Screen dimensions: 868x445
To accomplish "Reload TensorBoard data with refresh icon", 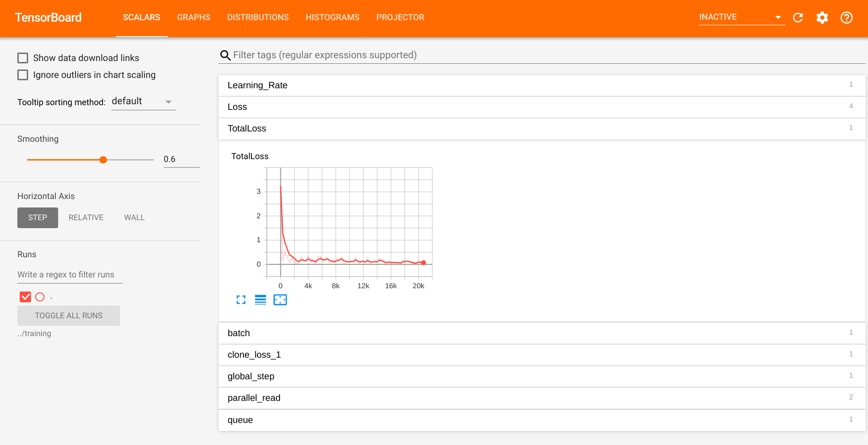I will [798, 18].
